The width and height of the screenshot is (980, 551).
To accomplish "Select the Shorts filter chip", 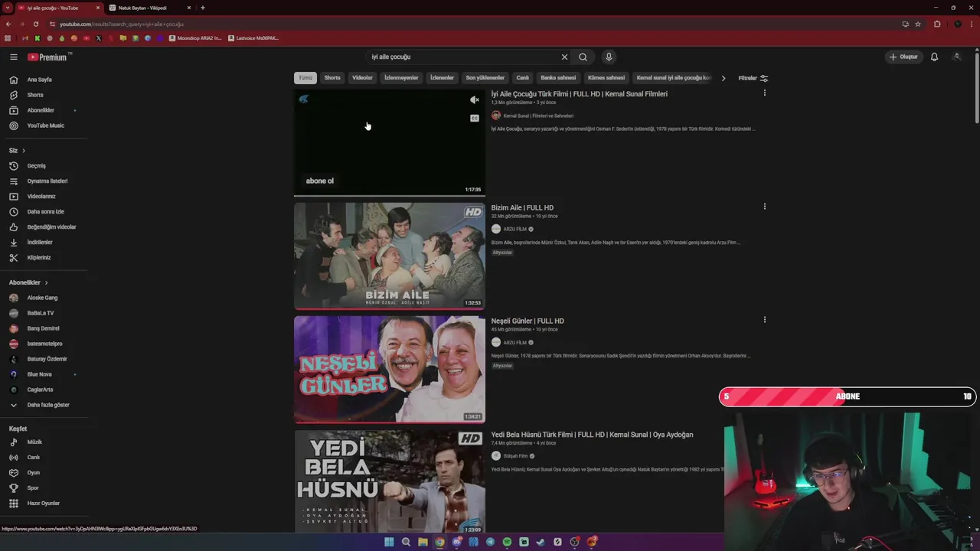I will pos(332,78).
